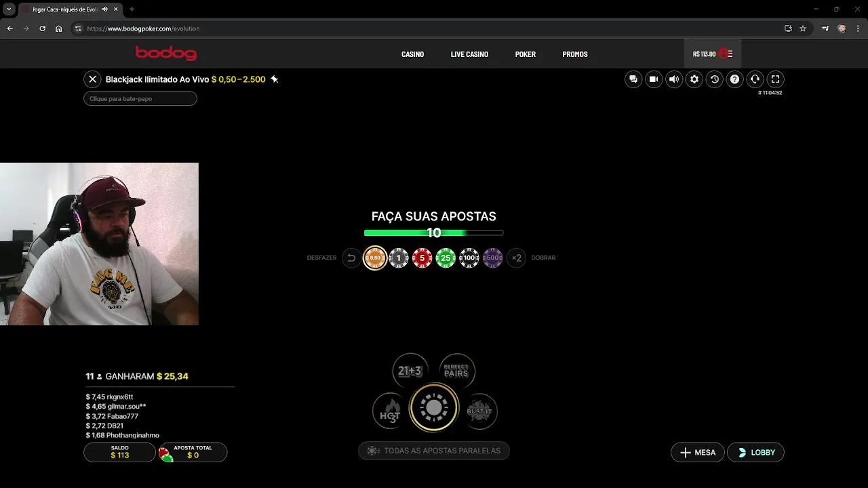868x488 pixels.
Task: Open the Promos menu
Action: click(x=575, y=54)
